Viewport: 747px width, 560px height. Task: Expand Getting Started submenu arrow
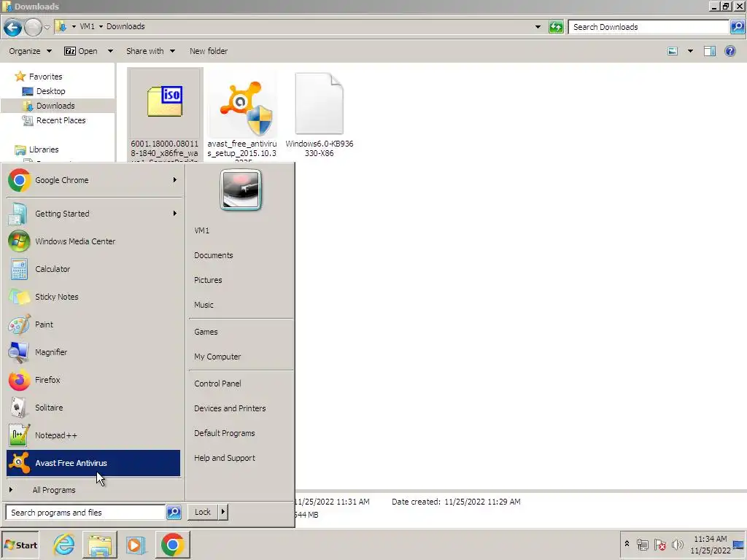point(175,214)
